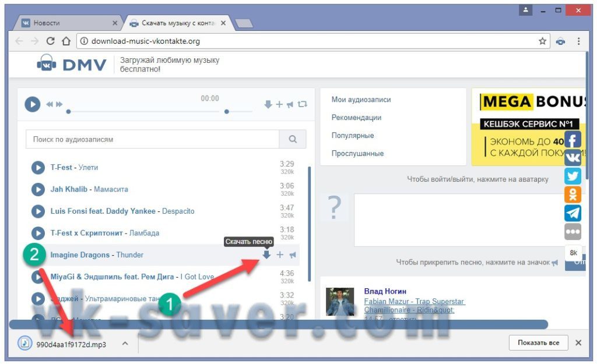The width and height of the screenshot is (597, 364).
Task: Click the track progress slider handle
Action: [x=69, y=112]
